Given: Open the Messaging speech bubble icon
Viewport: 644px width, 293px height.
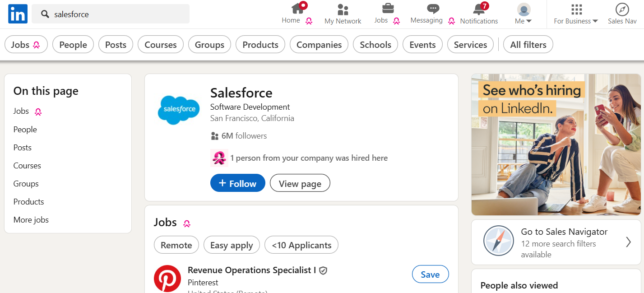Looking at the screenshot, I should click(x=433, y=9).
